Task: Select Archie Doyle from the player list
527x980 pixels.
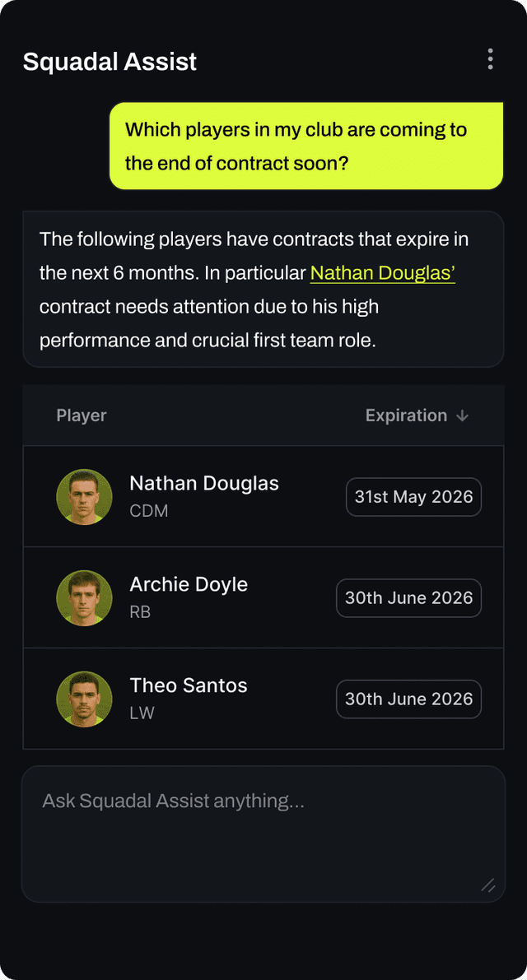Action: (188, 584)
